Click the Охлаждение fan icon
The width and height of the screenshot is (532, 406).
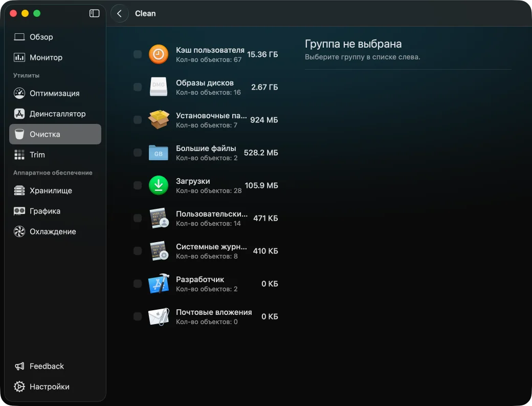click(x=19, y=231)
